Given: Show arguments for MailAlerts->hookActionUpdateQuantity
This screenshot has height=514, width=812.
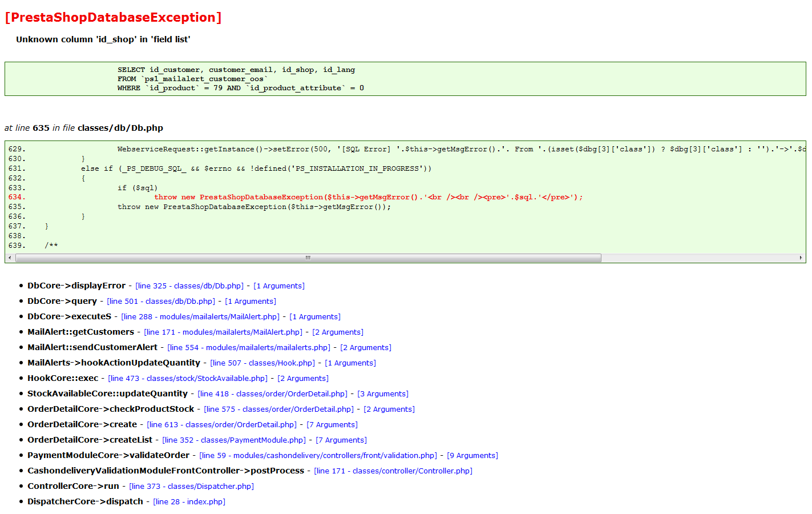Looking at the screenshot, I should 350,363.
